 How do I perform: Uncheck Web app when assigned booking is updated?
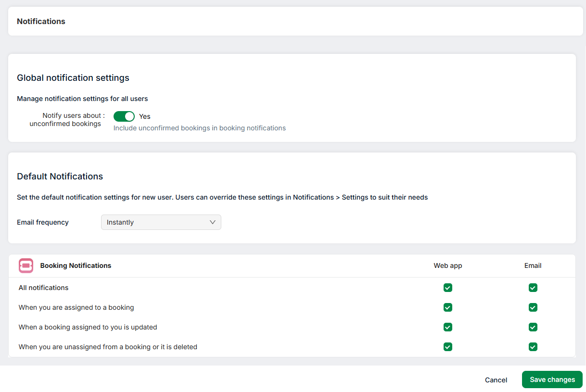(448, 327)
